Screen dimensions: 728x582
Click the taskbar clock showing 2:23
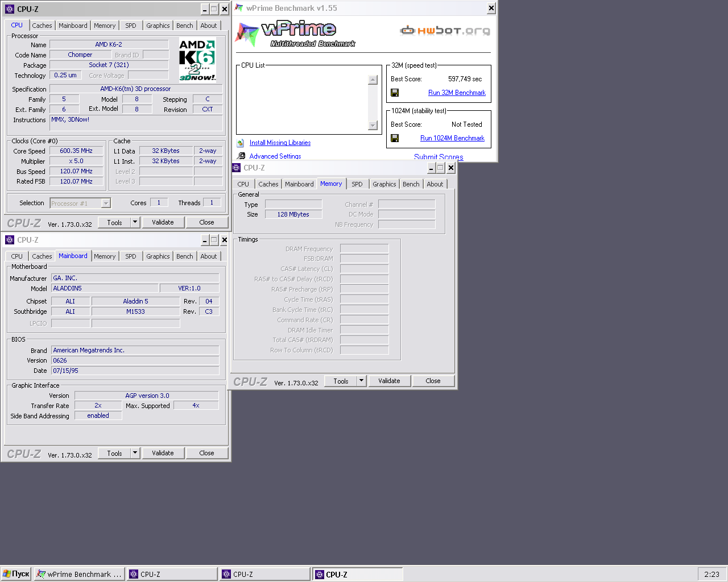712,574
